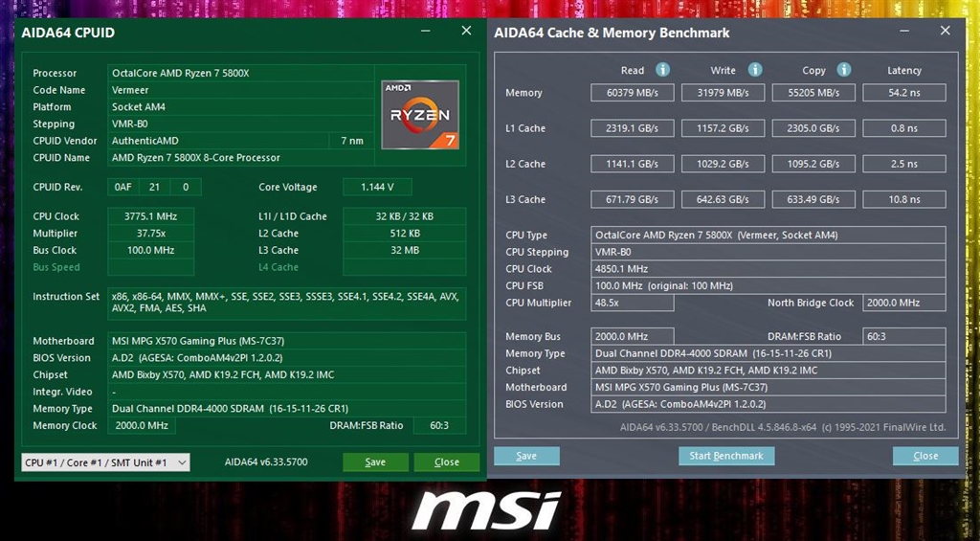Select the Memory Copy value 55205 MB/s
This screenshot has height=541, width=980.
(813, 93)
